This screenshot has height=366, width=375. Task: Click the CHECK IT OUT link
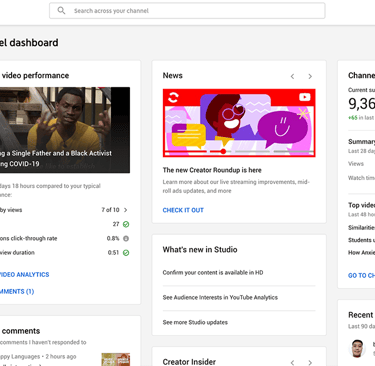pyautogui.click(x=183, y=210)
